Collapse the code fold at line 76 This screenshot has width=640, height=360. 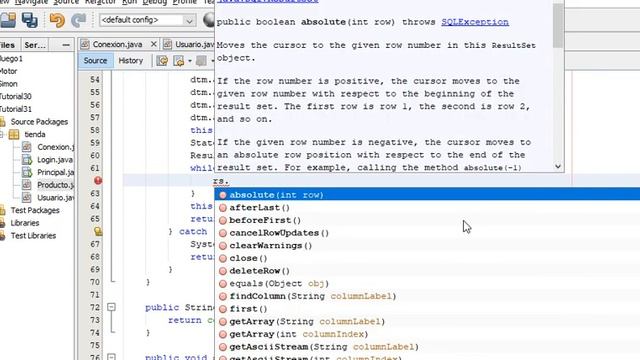(111, 357)
